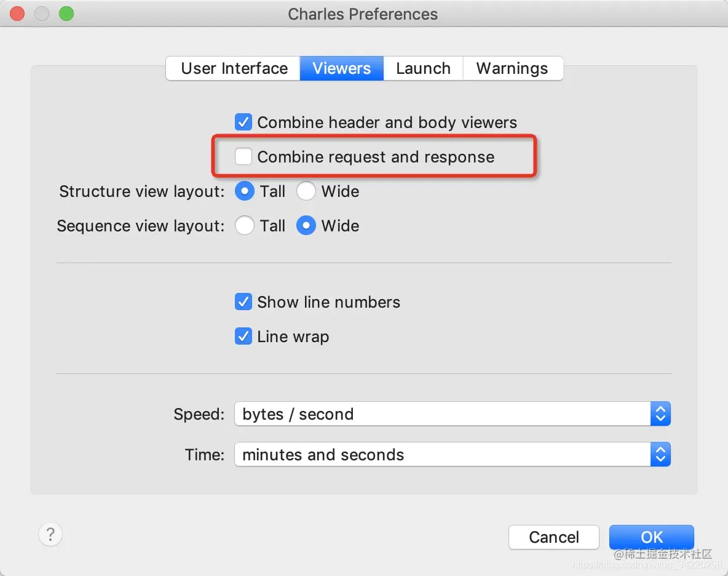
Task: Choose Wide for Sequence view layout
Action: (306, 226)
